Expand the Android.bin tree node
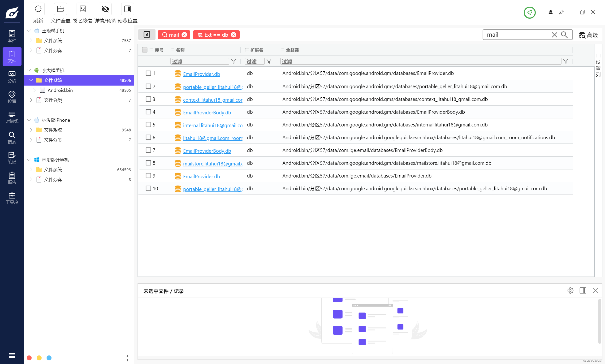This screenshot has width=605, height=364. [35, 90]
